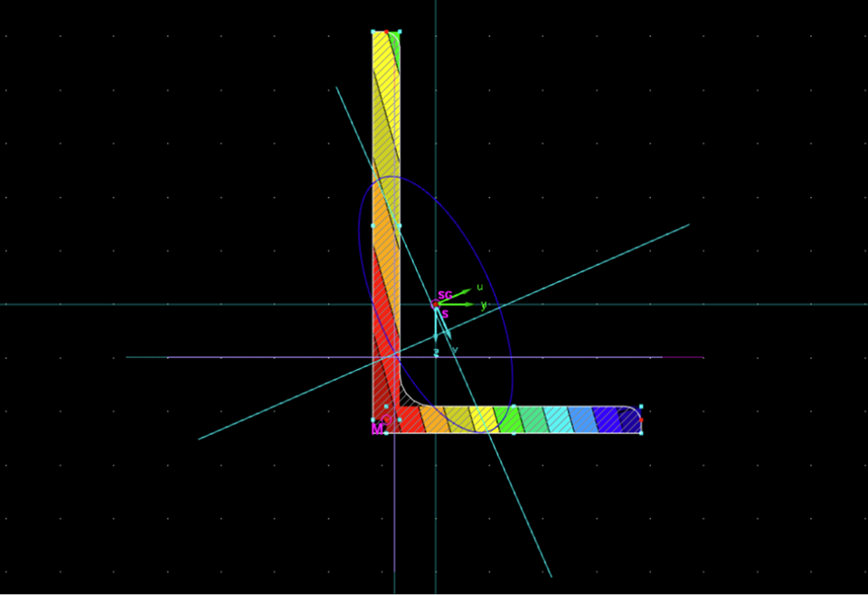Click the cyan handle on the vertical leg middle

(372, 224)
